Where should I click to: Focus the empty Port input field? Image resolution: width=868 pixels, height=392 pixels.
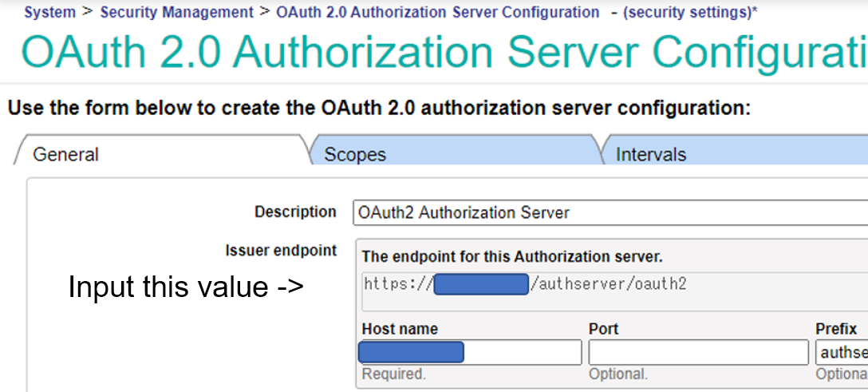coord(698,352)
